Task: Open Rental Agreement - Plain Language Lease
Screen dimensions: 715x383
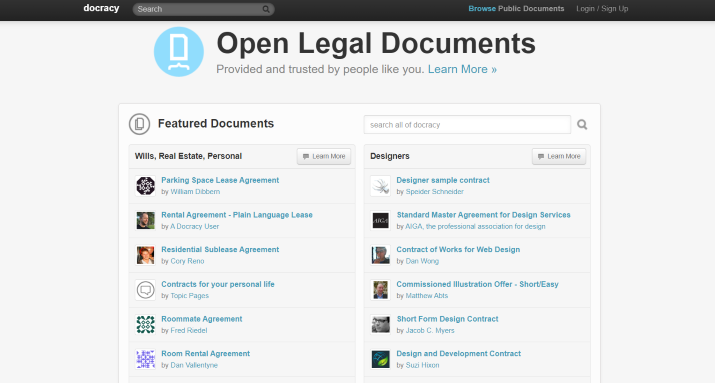Action: (237, 215)
